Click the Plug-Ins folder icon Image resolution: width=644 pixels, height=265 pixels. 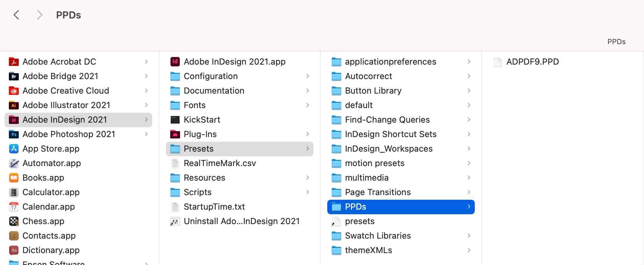click(175, 134)
